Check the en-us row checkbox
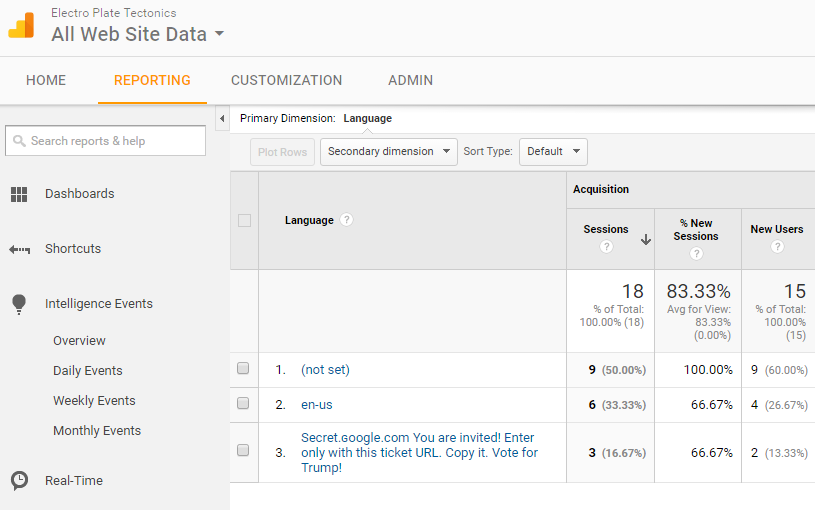This screenshot has height=510, width=815. (x=243, y=403)
